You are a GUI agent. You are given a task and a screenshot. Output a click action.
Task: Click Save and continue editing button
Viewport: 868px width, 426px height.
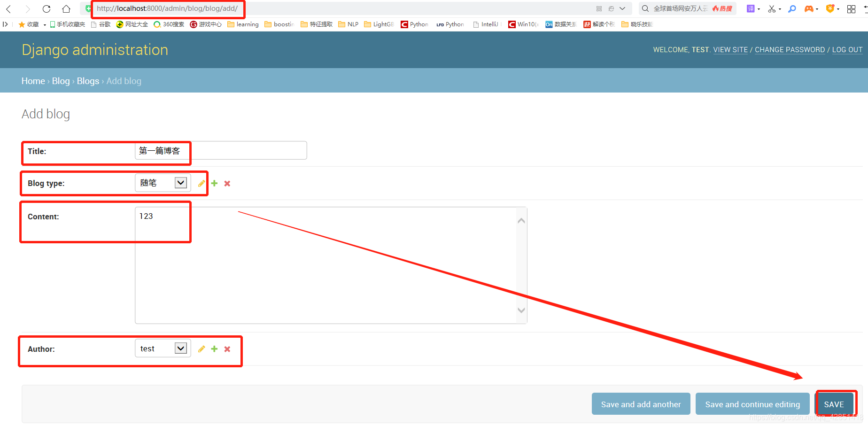(752, 404)
